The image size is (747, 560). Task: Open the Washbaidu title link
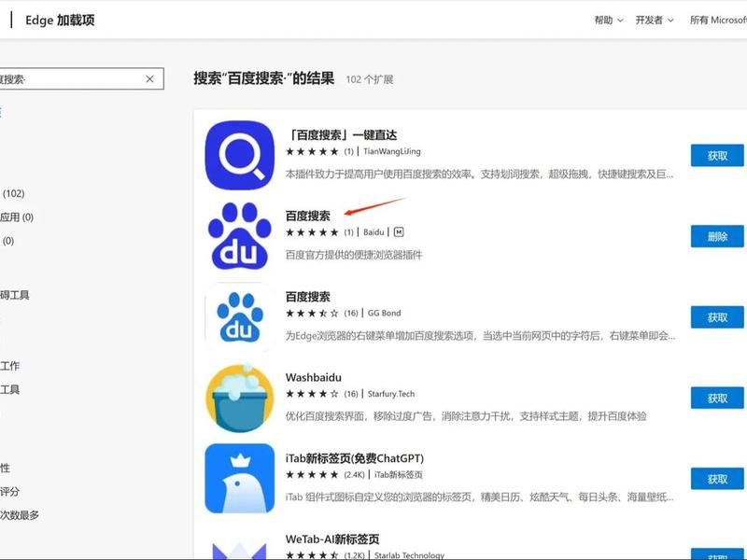pos(314,378)
